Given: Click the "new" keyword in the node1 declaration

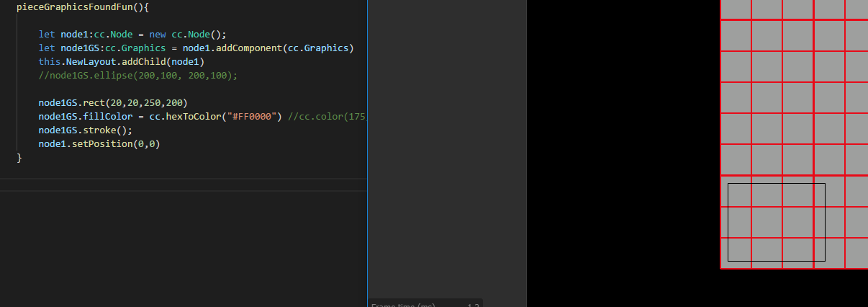Looking at the screenshot, I should pos(158,35).
